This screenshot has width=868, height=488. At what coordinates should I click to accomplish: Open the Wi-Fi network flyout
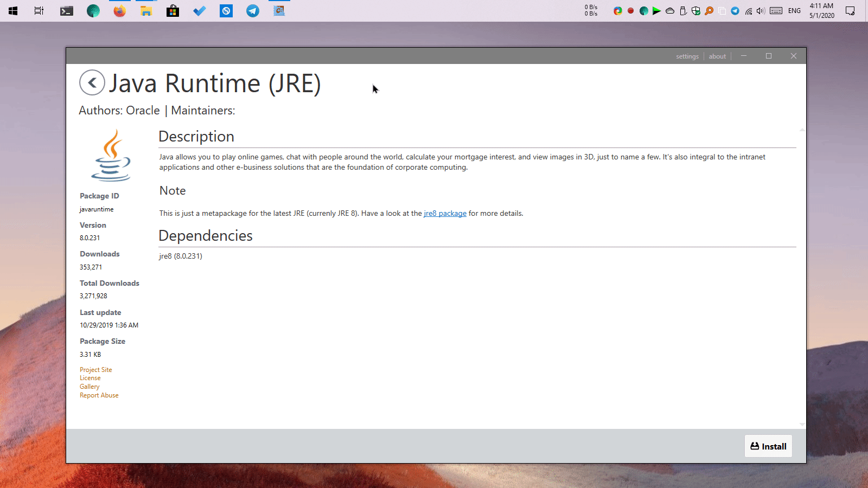[x=749, y=11]
